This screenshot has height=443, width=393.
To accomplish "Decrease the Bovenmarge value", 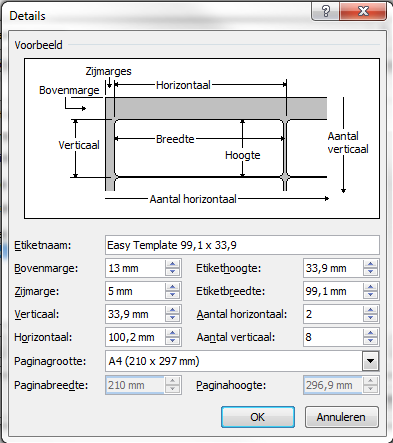I will pos(173,272).
